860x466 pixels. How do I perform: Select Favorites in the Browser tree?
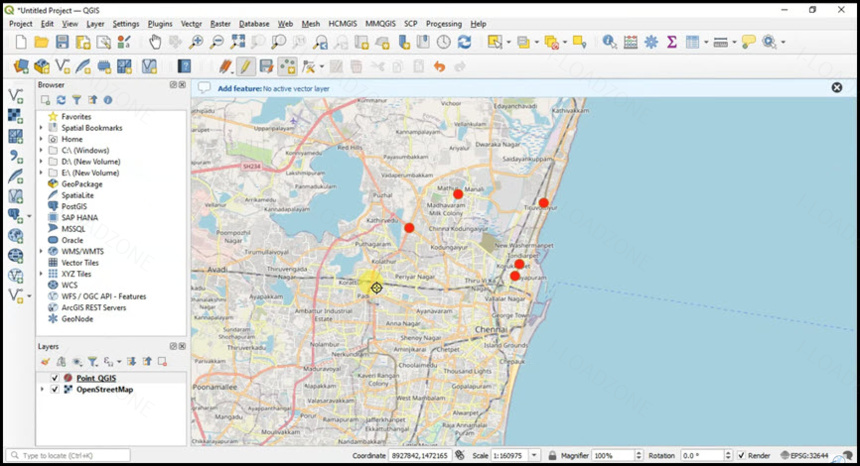tap(76, 117)
